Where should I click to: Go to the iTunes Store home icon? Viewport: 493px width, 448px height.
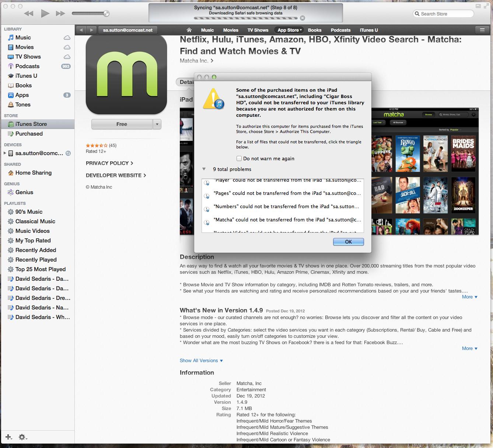coord(189,30)
